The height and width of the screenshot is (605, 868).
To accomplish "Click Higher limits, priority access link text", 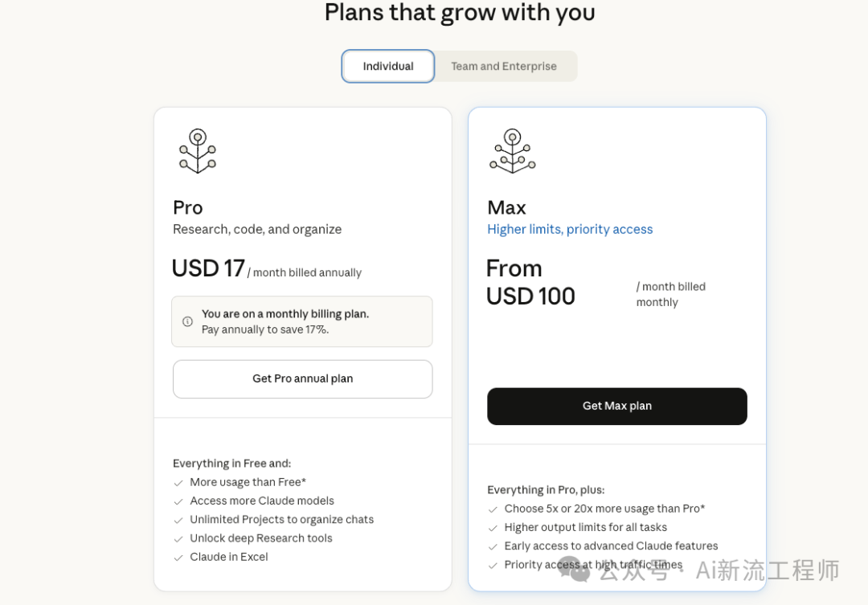I will (570, 230).
